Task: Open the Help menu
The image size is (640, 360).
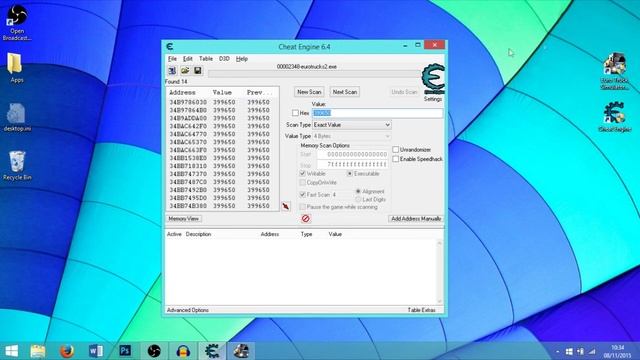Action: click(x=242, y=59)
